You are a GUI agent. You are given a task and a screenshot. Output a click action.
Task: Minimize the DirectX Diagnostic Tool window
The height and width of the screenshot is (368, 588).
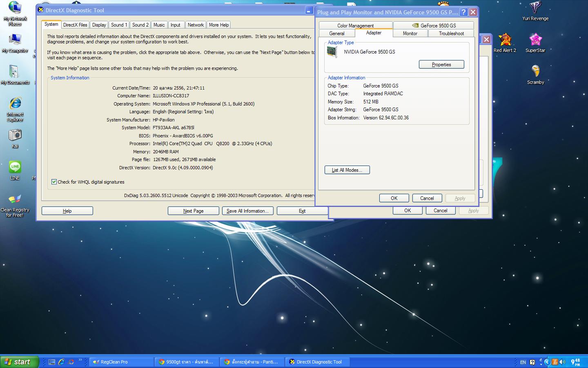click(x=309, y=10)
